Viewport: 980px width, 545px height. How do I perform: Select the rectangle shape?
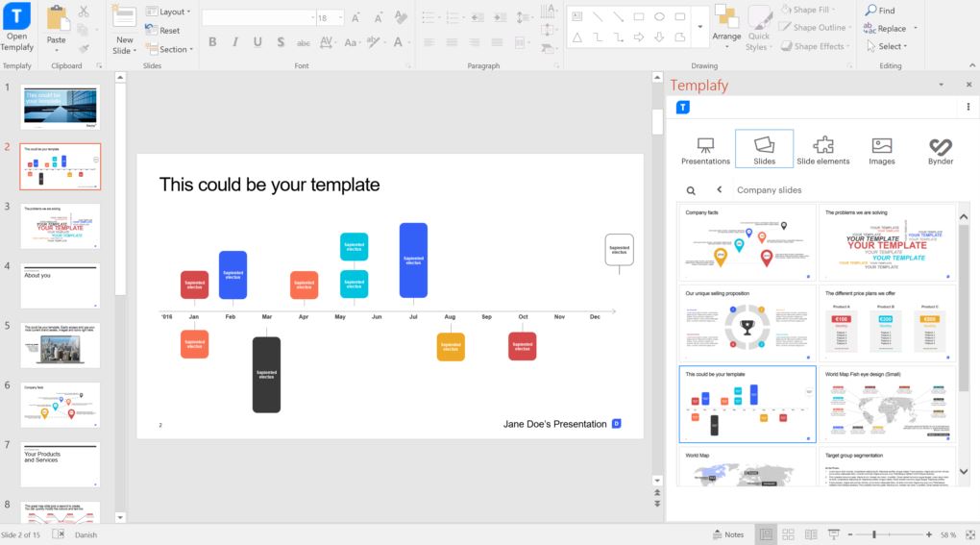click(x=638, y=17)
